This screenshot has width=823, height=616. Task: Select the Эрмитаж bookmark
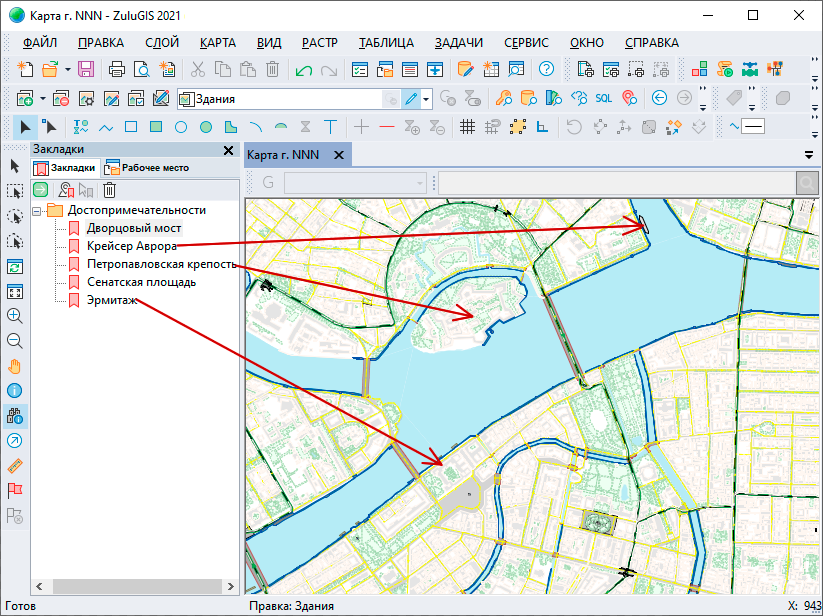113,300
